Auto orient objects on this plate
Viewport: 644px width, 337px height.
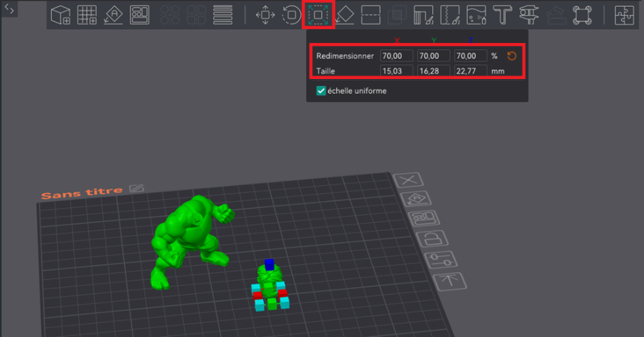(x=416, y=199)
